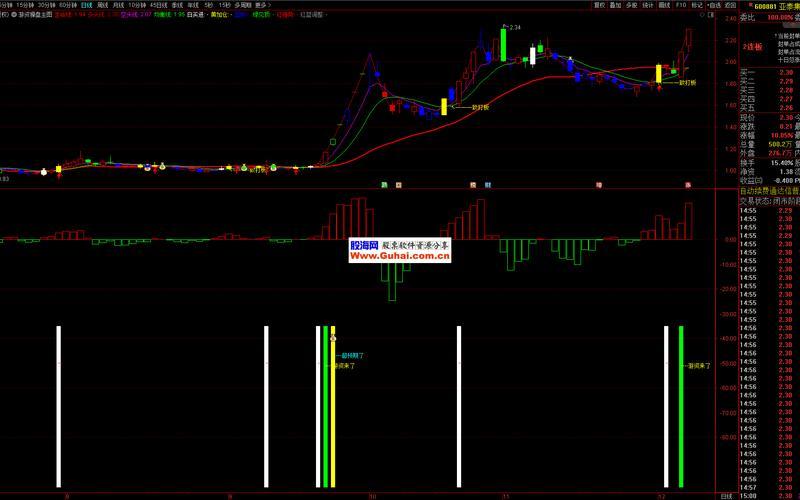Screen dimensions: 800x500
Task: Click the tall green candlestick near 2.34
Action: pyautogui.click(x=503, y=44)
